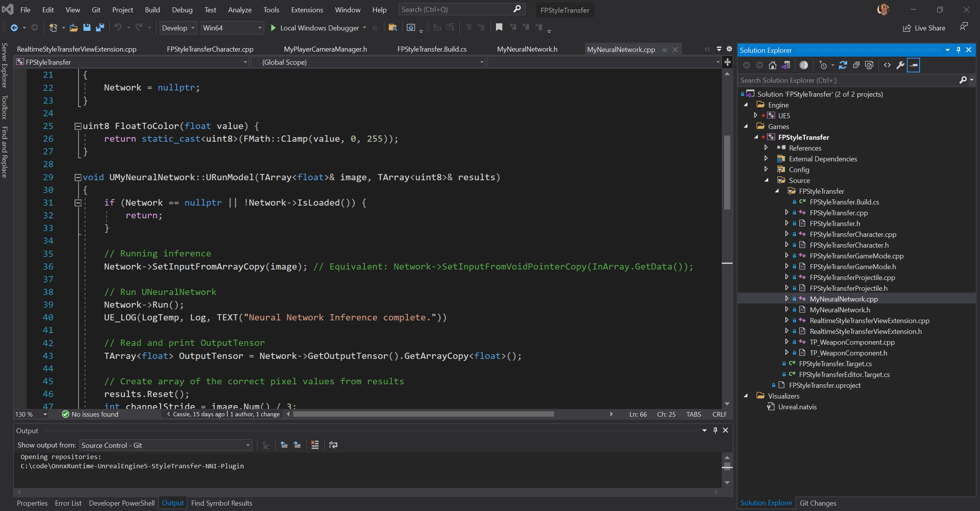Image resolution: width=980 pixels, height=511 pixels.
Task: Click the Save All icon
Action: click(x=100, y=28)
